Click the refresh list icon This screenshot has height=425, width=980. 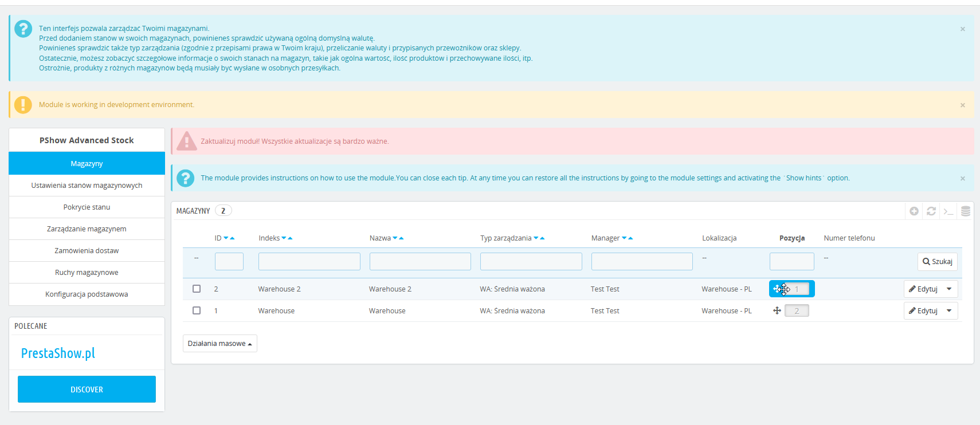point(931,211)
